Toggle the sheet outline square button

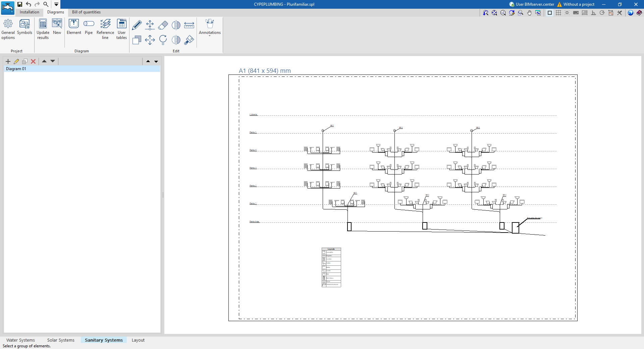point(550,13)
